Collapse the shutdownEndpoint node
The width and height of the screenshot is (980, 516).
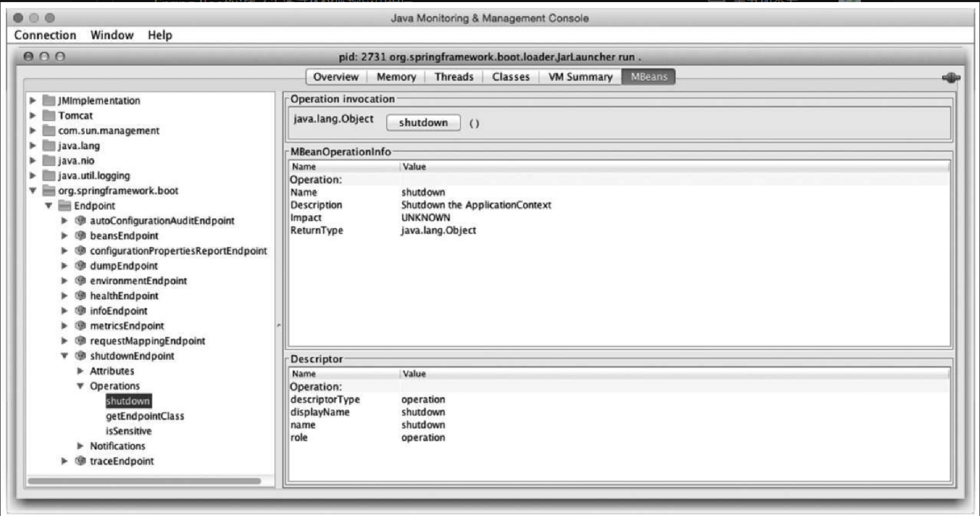coord(64,356)
